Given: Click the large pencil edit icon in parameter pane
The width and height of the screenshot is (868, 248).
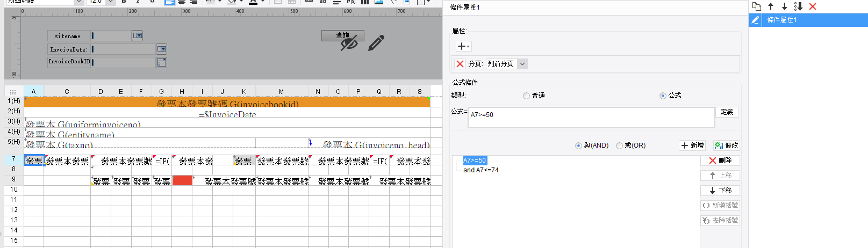Looking at the screenshot, I should (x=376, y=43).
